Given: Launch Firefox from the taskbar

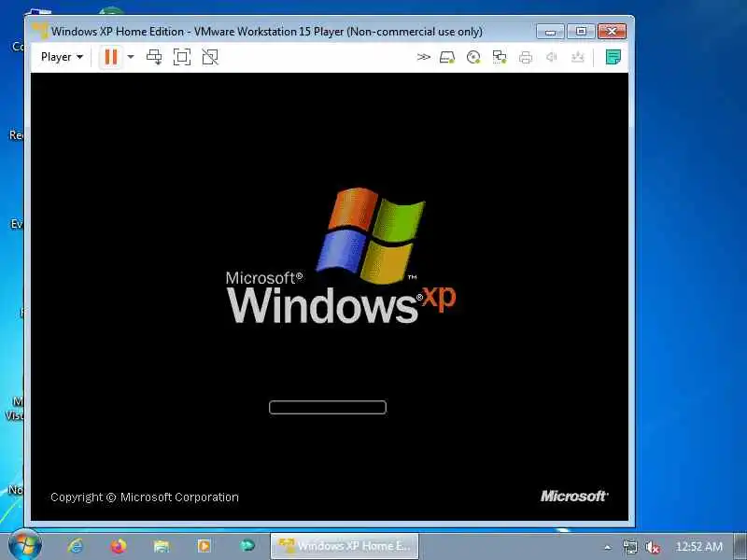Looking at the screenshot, I should pos(119,546).
